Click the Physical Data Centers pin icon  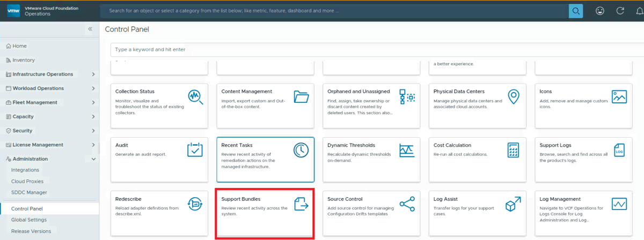pyautogui.click(x=514, y=97)
